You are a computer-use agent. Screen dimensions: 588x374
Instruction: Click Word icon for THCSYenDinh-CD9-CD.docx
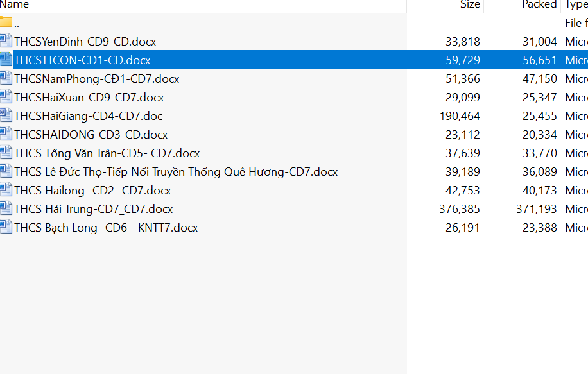6,41
